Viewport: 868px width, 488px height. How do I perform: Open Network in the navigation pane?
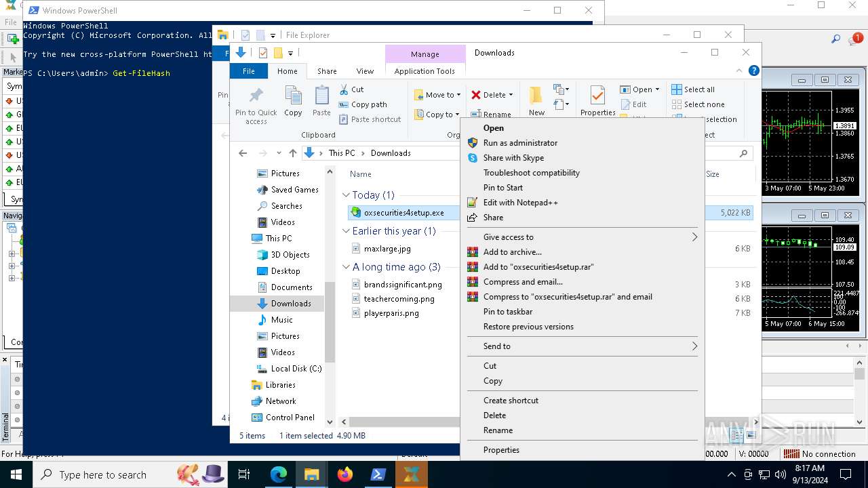[x=281, y=401]
